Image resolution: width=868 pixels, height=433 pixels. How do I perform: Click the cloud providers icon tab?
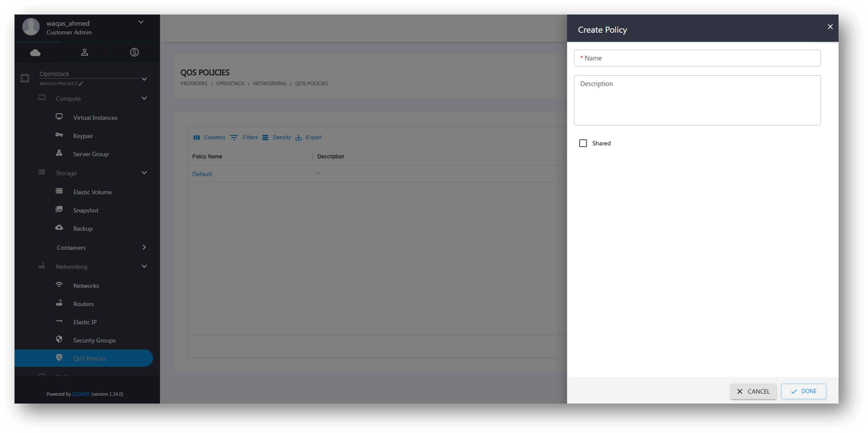point(35,53)
